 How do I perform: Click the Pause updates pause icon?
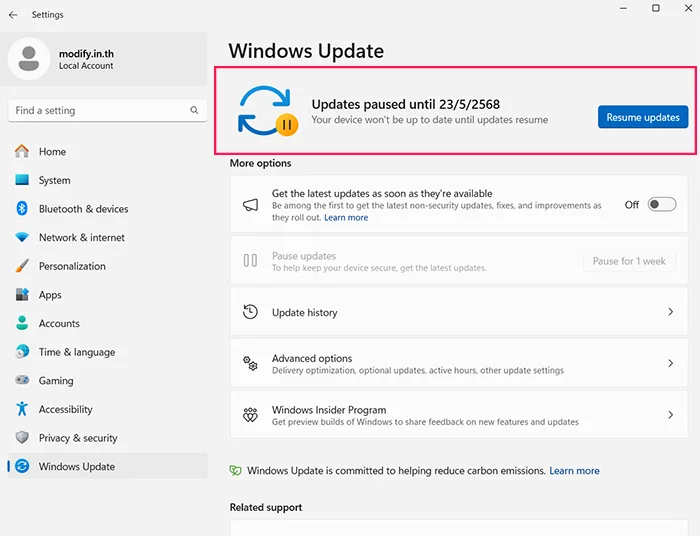(x=250, y=260)
